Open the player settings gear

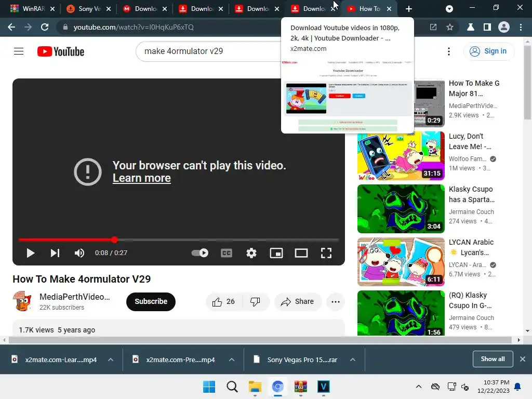click(251, 253)
